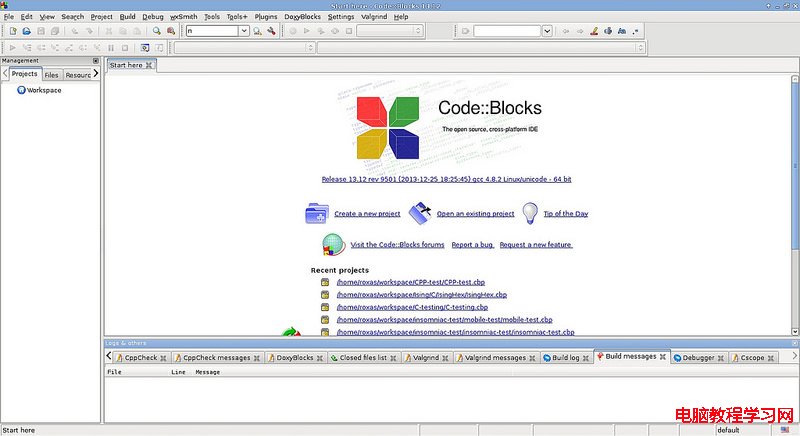
Task: Open the Debugging windows icon
Action: [145, 48]
